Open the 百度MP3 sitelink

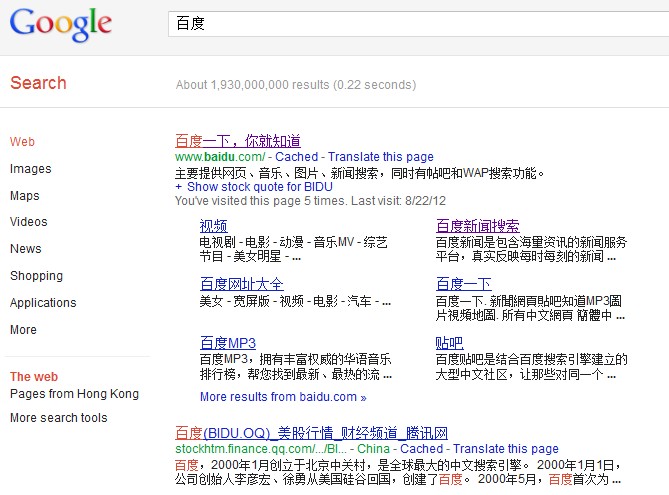pos(228,343)
